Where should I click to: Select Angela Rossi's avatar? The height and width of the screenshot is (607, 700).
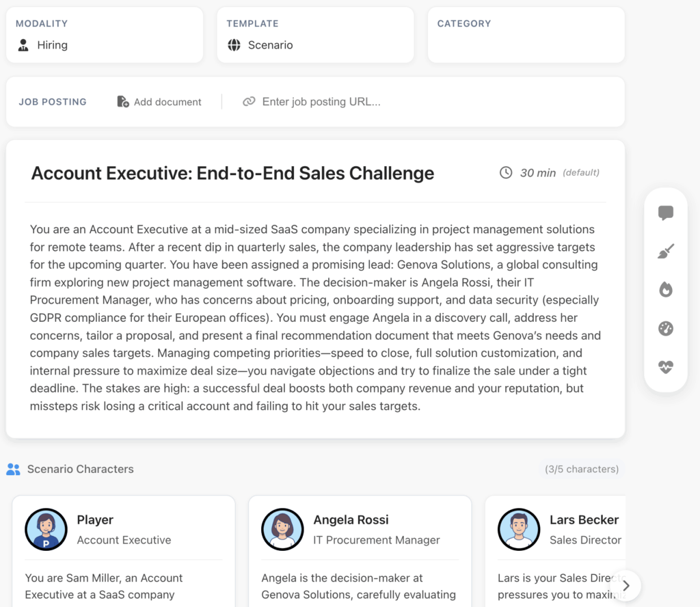(x=282, y=529)
